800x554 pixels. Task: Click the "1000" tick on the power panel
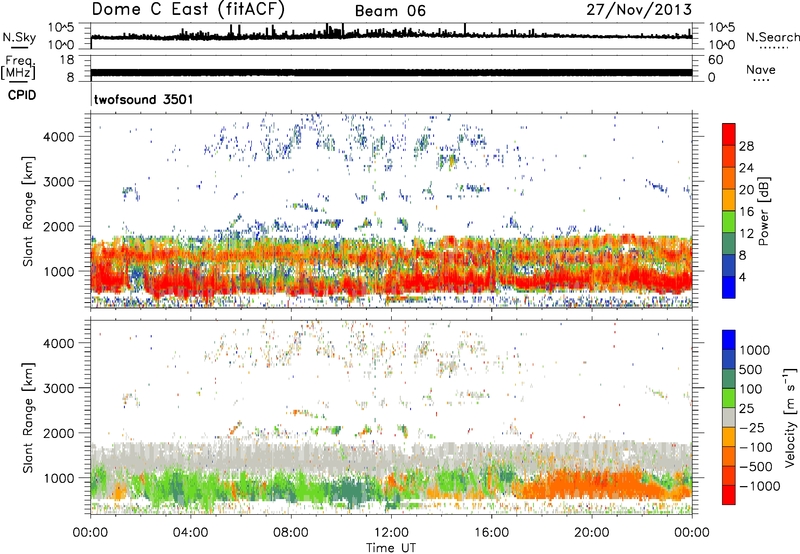(x=58, y=271)
